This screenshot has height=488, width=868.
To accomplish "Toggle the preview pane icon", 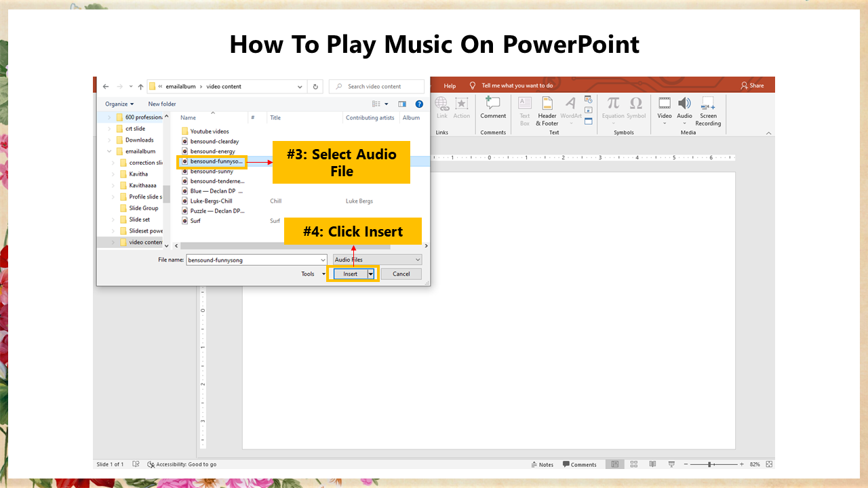I will click(402, 104).
